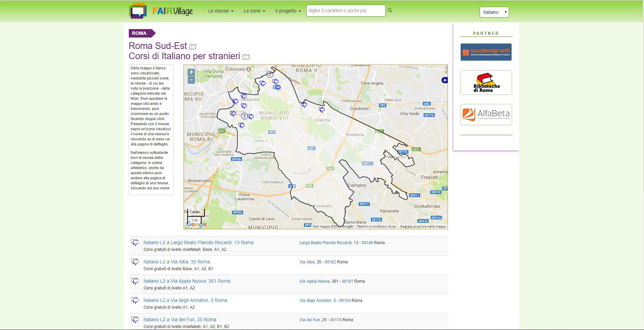Click 'Segnala un errore nella mappa'
This screenshot has width=644, height=330.
[423, 227]
